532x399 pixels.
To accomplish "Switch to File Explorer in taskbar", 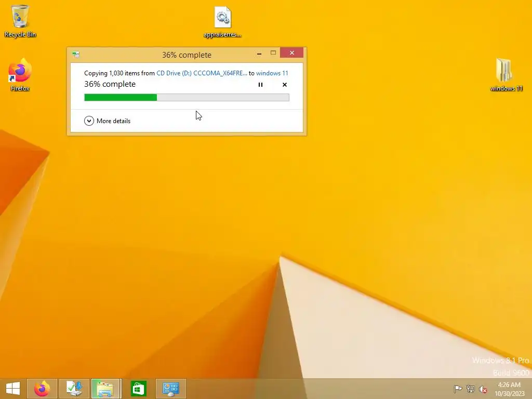I will click(x=105, y=389).
